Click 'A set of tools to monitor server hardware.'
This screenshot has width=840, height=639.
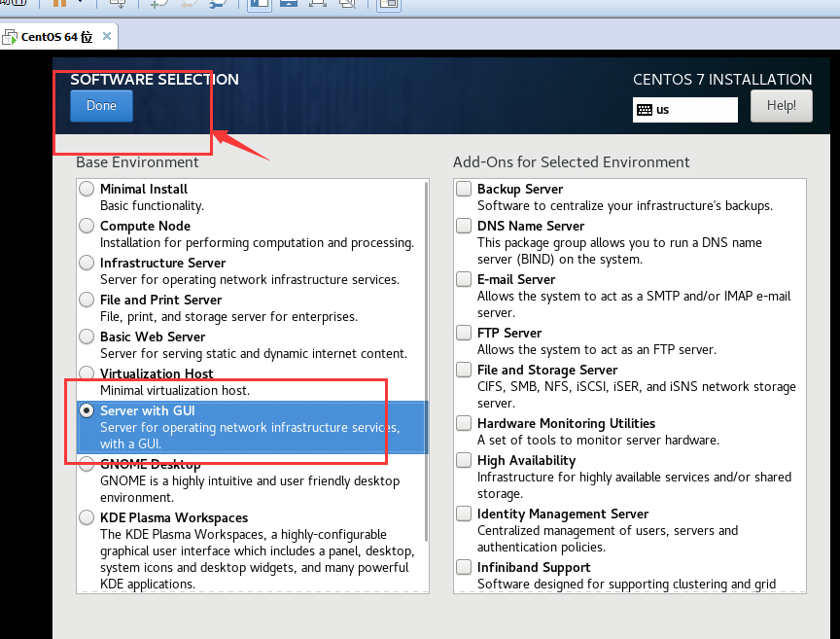(598, 441)
